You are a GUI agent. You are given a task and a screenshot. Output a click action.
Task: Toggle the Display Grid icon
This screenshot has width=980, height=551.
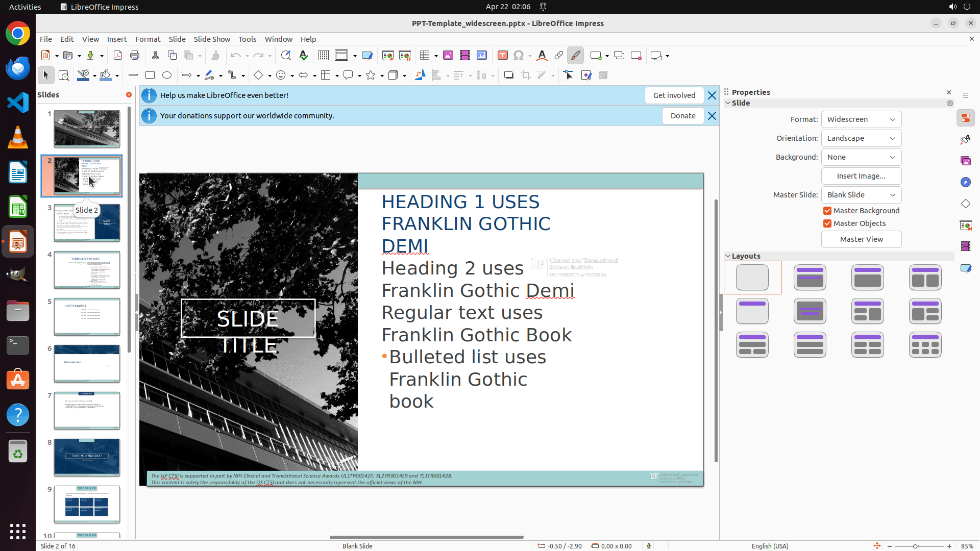[324, 56]
